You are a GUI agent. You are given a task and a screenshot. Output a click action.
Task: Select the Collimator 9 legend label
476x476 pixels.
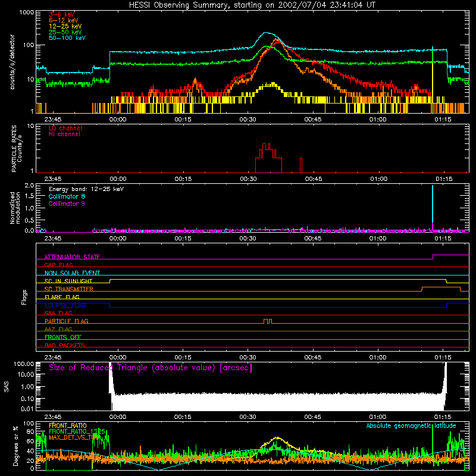tap(67, 203)
